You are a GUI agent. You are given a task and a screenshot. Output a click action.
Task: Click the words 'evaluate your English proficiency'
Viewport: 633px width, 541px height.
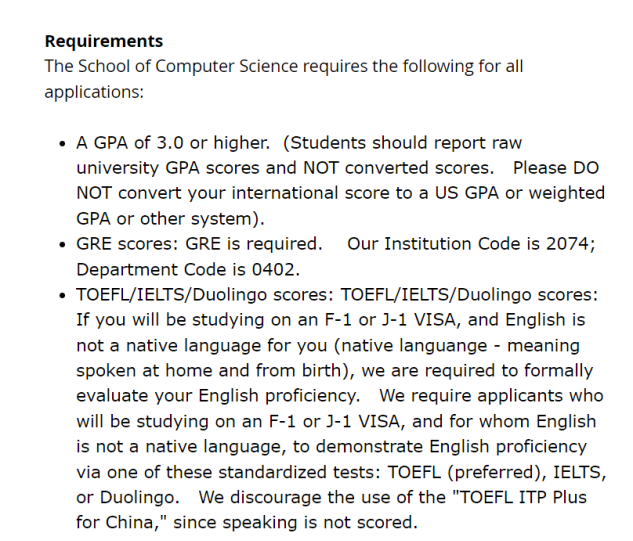coord(218,396)
